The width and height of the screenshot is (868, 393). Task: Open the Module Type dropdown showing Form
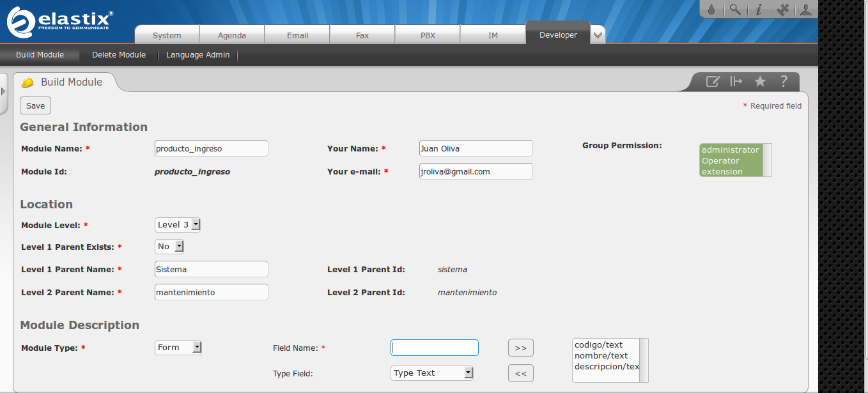178,348
